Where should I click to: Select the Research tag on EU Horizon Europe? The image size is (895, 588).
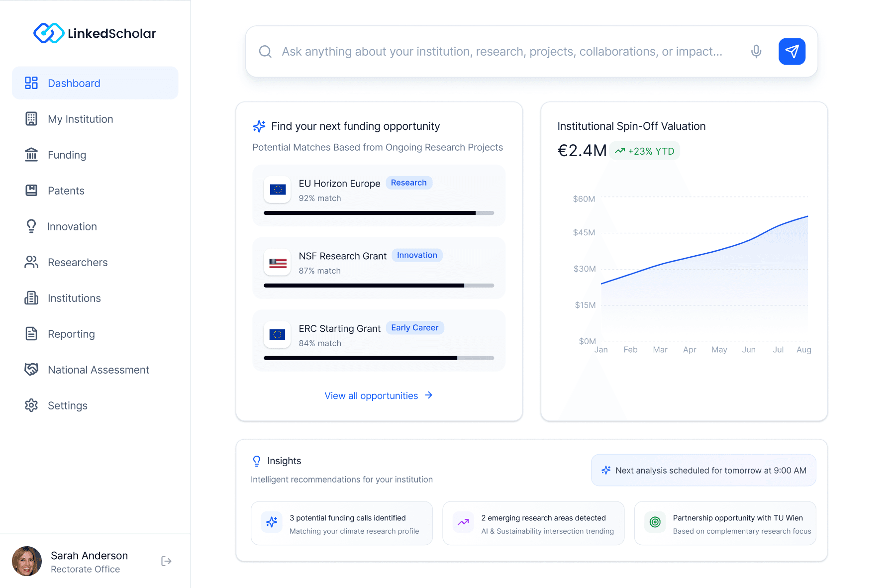coord(408,183)
